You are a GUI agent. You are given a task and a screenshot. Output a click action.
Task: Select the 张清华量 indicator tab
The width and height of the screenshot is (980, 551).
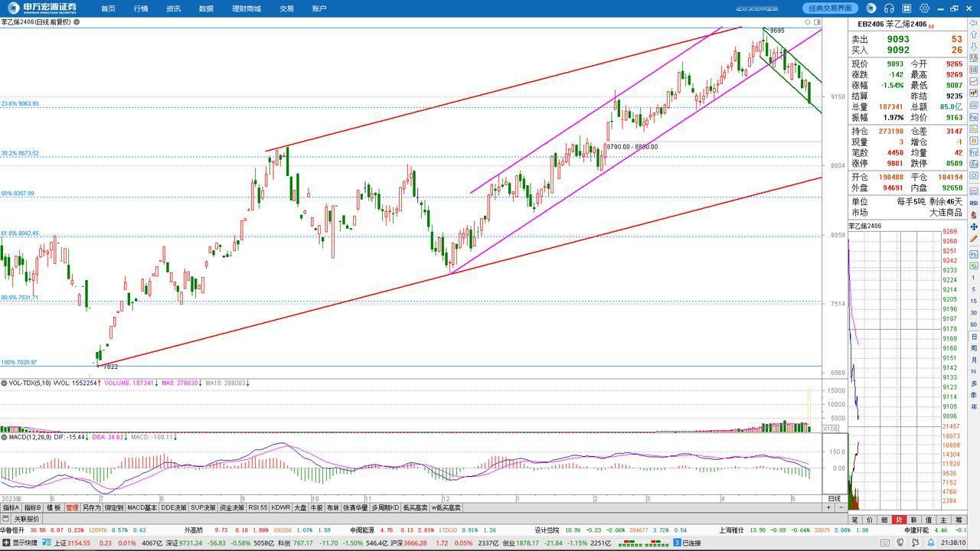[x=355, y=507]
